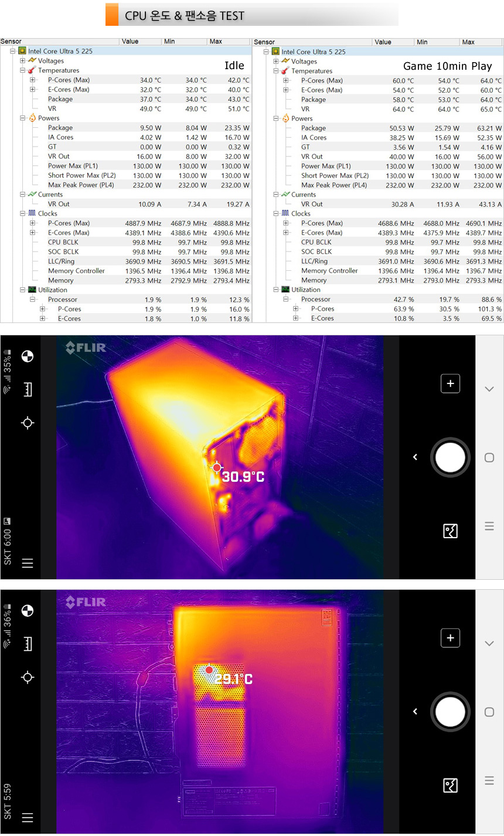Image resolution: width=504 pixels, height=836 pixels.
Task: Open the color palette icon in the upper FLIR image
Action: pos(27,356)
